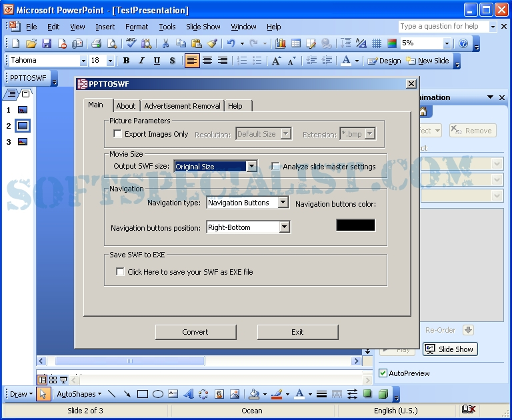
Task: Toggle Select Objects arrow tool
Action: coord(43,394)
